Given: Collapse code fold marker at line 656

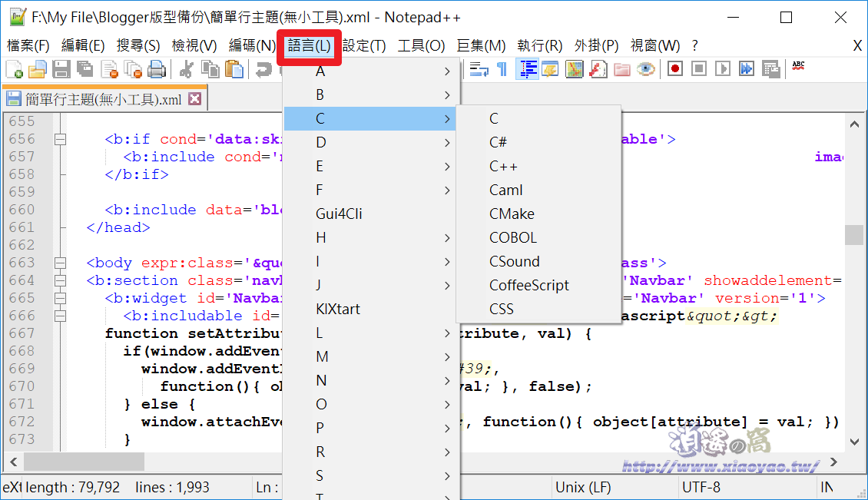Looking at the screenshot, I should pyautogui.click(x=61, y=139).
